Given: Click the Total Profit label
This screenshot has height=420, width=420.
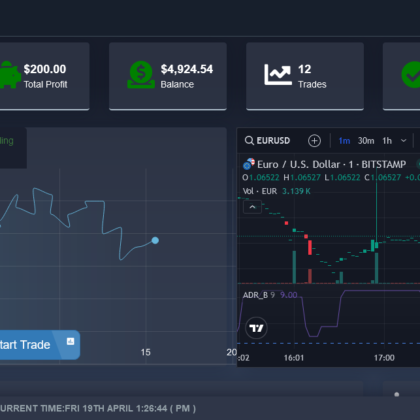Looking at the screenshot, I should tap(45, 85).
